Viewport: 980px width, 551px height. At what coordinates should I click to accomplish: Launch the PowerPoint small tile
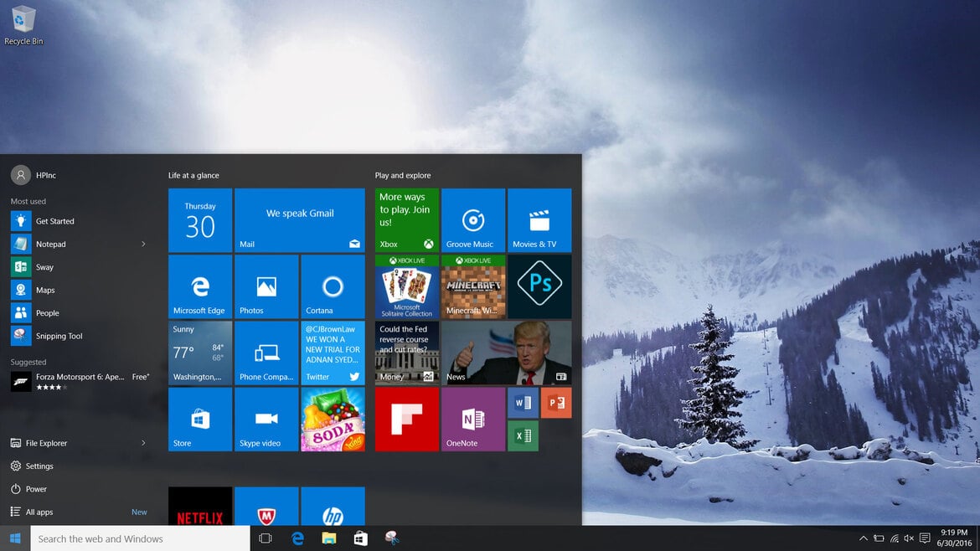coord(556,403)
